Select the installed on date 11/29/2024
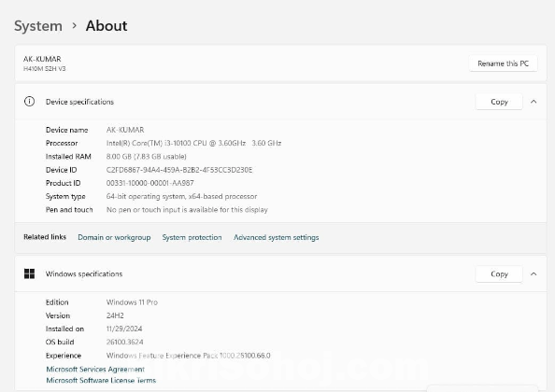This screenshot has width=555, height=392. [x=124, y=329]
